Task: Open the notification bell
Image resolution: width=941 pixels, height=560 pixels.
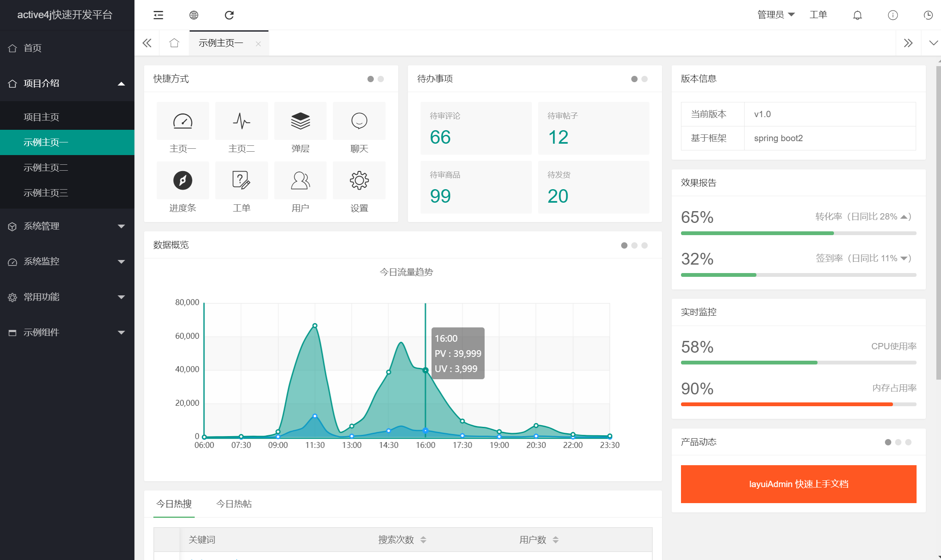Action: coord(857,15)
